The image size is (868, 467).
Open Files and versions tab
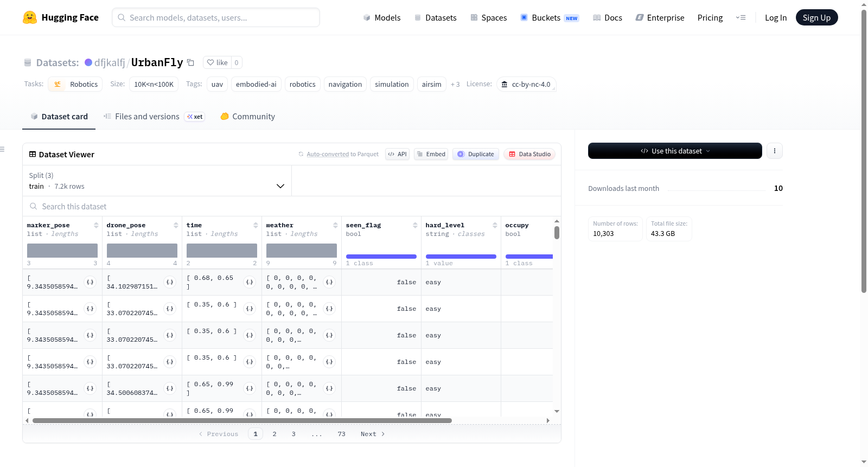click(x=154, y=117)
